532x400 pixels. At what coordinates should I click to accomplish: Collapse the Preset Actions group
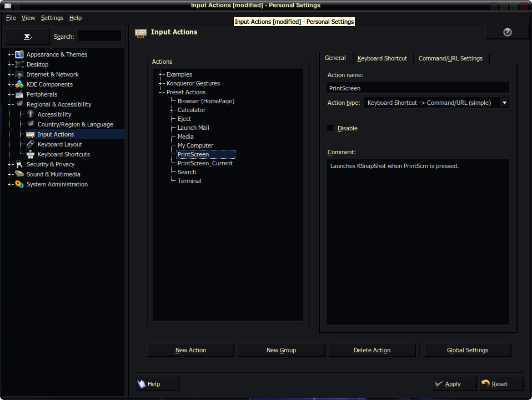coord(160,92)
